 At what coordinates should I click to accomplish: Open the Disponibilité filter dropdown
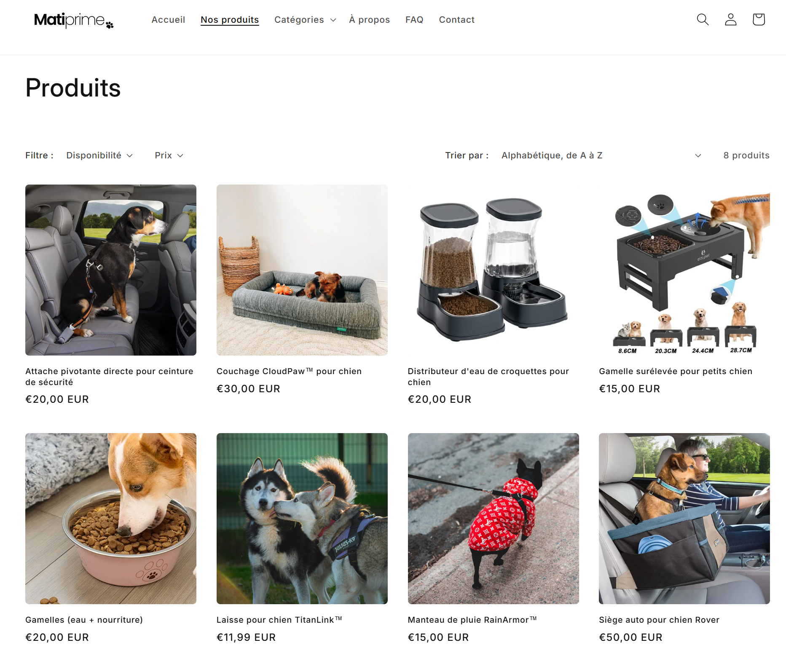(99, 155)
